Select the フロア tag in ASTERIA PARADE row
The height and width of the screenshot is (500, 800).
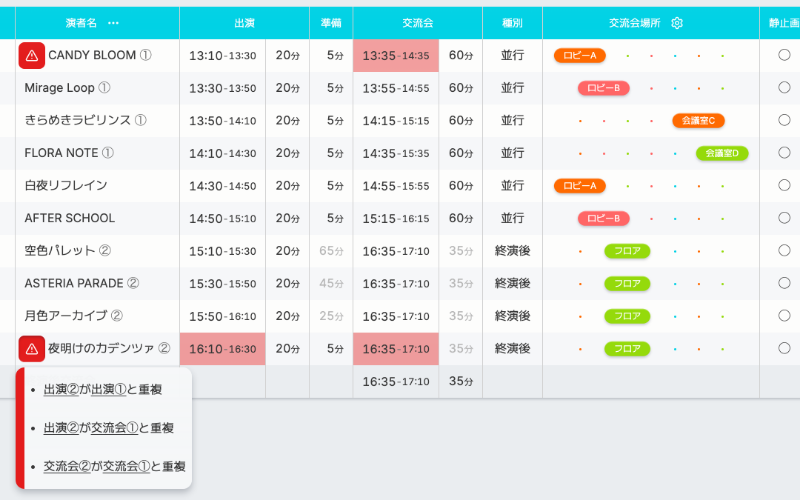click(x=627, y=284)
